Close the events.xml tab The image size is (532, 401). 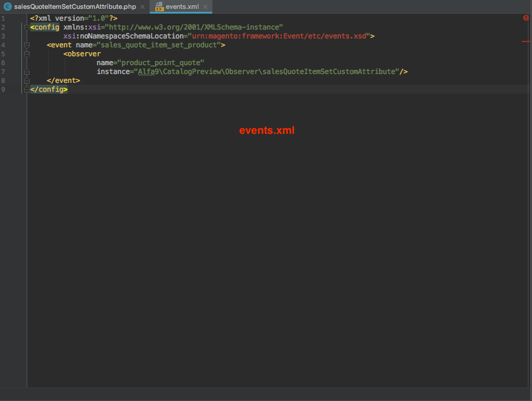(205, 7)
